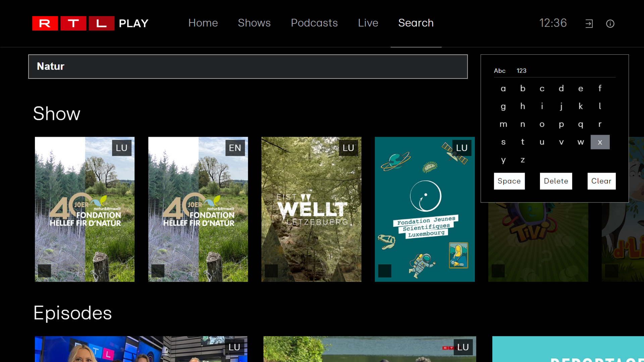Tap the letter m key

tap(503, 124)
